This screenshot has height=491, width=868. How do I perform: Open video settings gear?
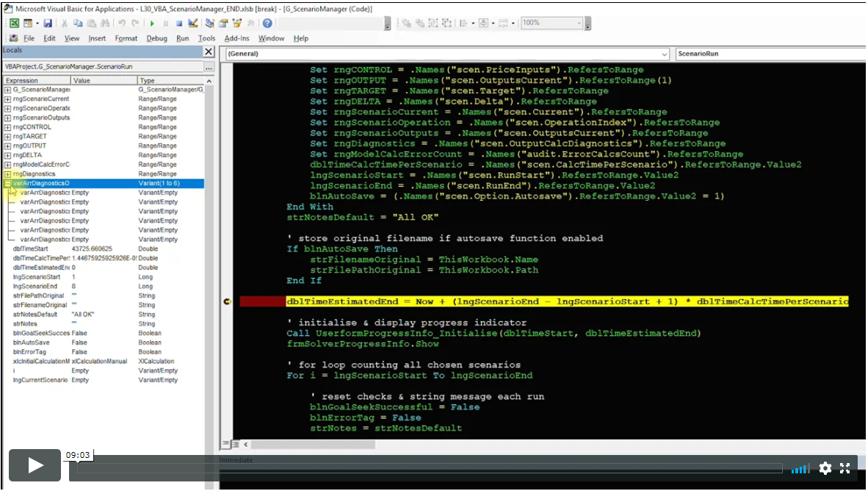(x=825, y=468)
